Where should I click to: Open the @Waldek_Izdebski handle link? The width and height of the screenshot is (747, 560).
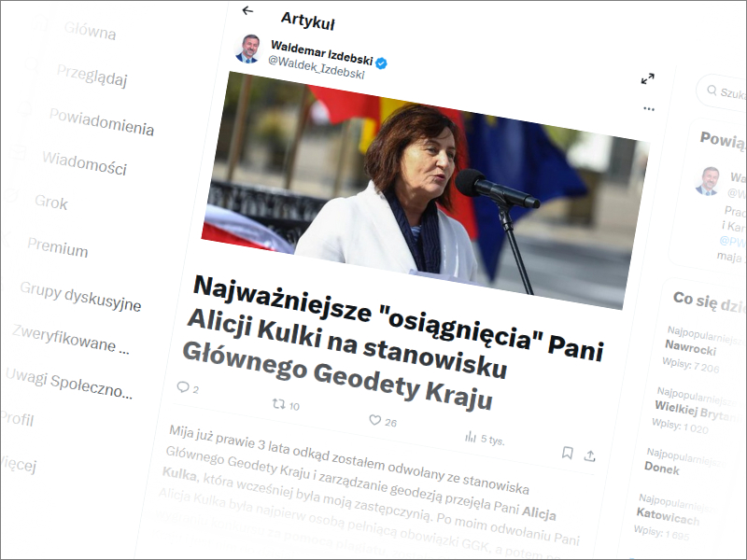coord(317,67)
